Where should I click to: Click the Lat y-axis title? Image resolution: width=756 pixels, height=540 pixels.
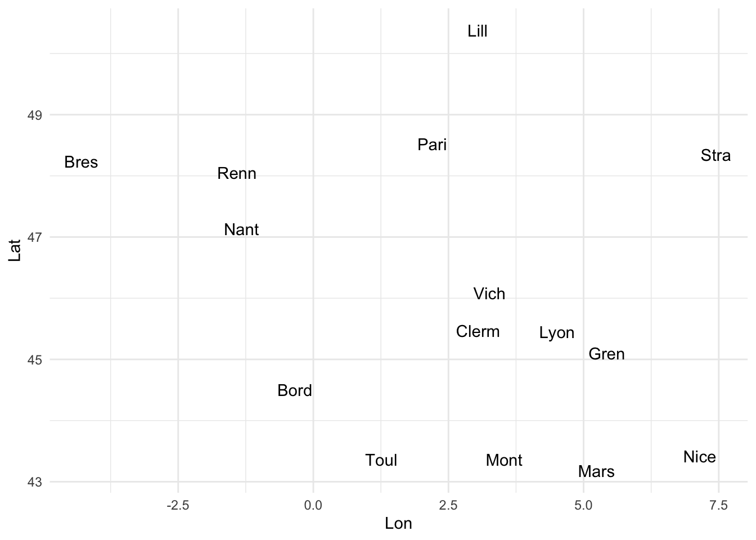[x=15, y=250]
